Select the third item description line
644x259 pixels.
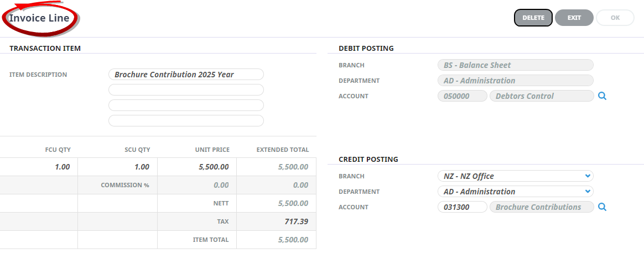coord(186,105)
